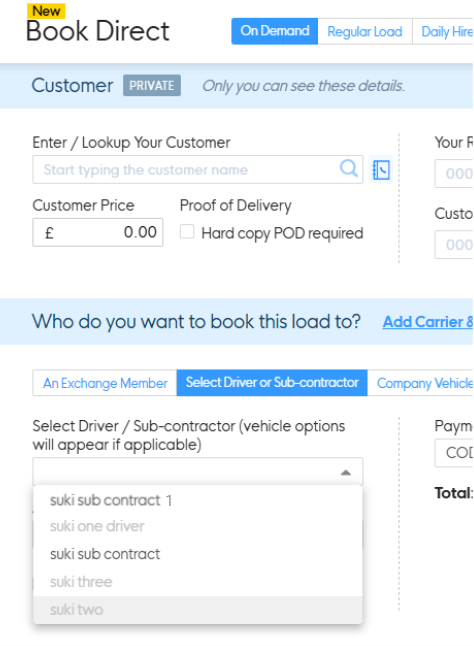The height and width of the screenshot is (646, 474).
Task: Click the yellow New label above Book Direct
Action: tap(46, 11)
